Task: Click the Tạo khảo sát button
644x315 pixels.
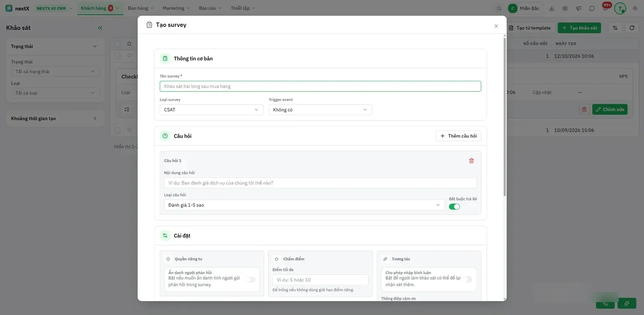Action: (579, 28)
